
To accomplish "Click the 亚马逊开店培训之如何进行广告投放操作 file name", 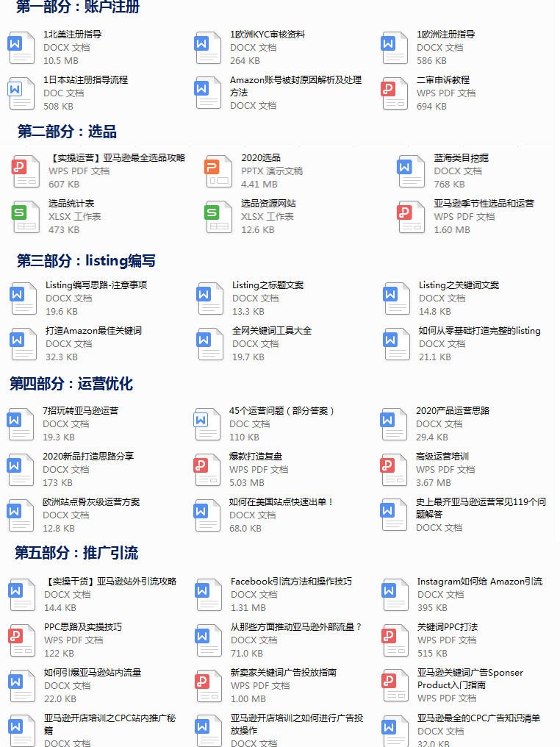I will click(x=297, y=724).
